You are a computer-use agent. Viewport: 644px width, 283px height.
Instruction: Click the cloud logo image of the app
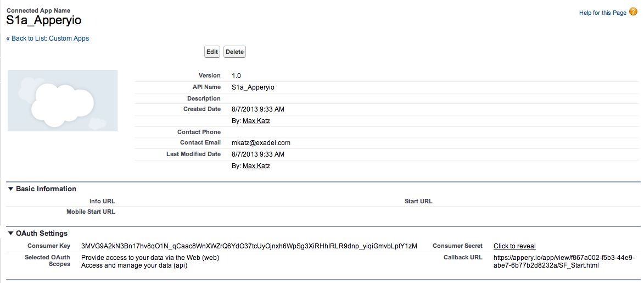click(63, 101)
